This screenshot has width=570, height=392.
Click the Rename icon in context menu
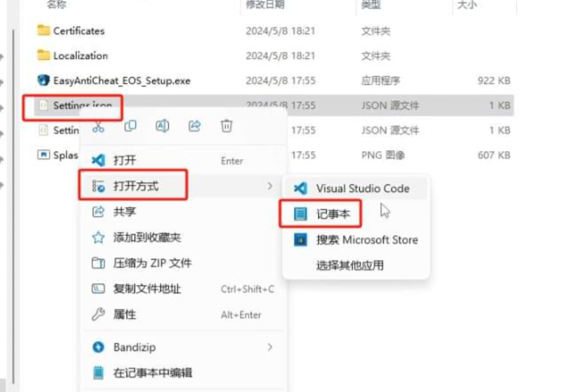[162, 126]
